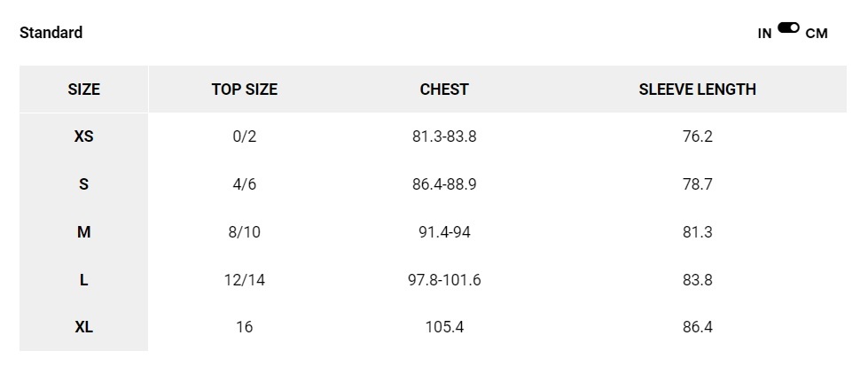Click sleeve length value 83.8
The height and width of the screenshot is (382, 868).
click(697, 280)
